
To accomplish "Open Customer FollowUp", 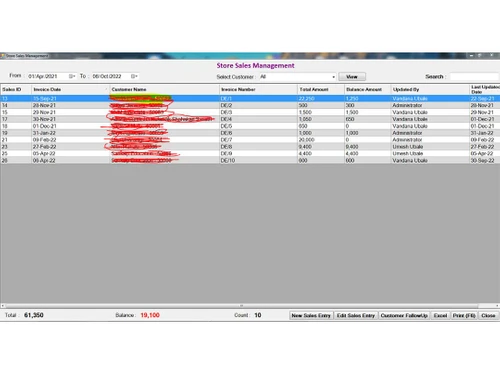I will (x=404, y=315).
